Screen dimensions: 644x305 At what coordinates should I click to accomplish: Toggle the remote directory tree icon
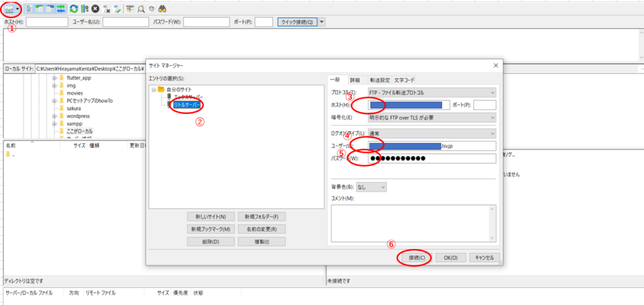click(x=50, y=8)
